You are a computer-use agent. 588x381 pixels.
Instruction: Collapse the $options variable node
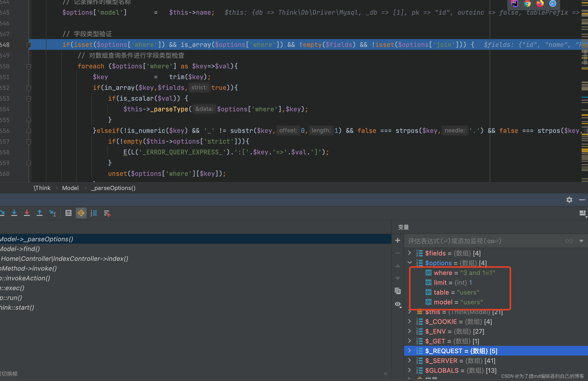[x=410, y=263]
